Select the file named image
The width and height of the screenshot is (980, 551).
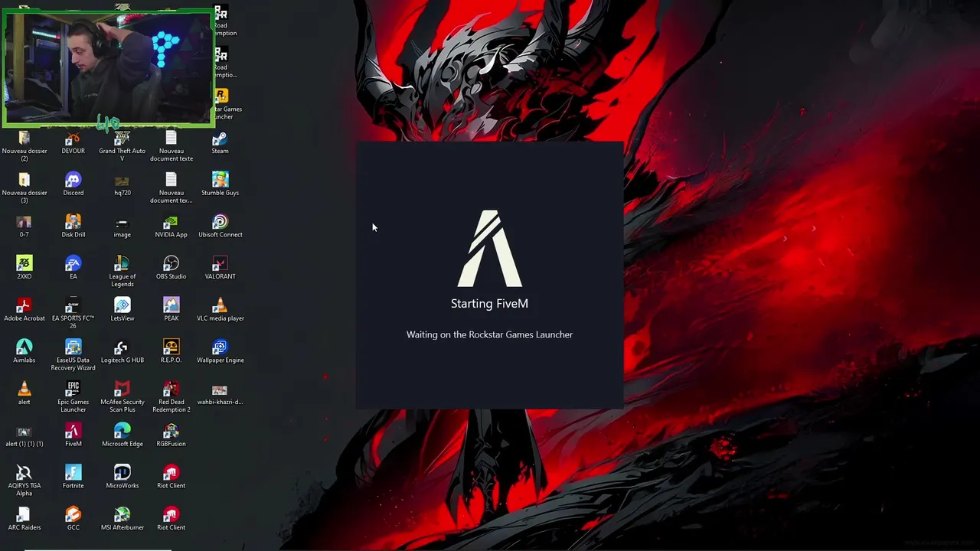point(122,227)
